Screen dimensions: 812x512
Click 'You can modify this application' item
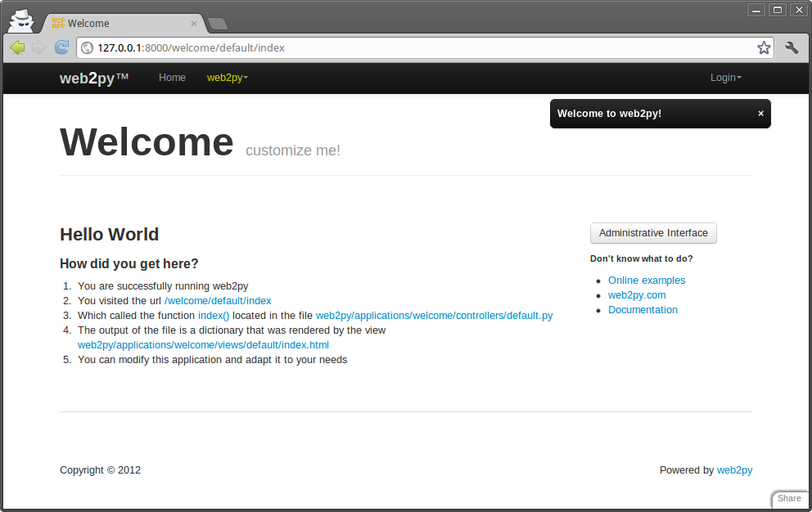(x=212, y=360)
